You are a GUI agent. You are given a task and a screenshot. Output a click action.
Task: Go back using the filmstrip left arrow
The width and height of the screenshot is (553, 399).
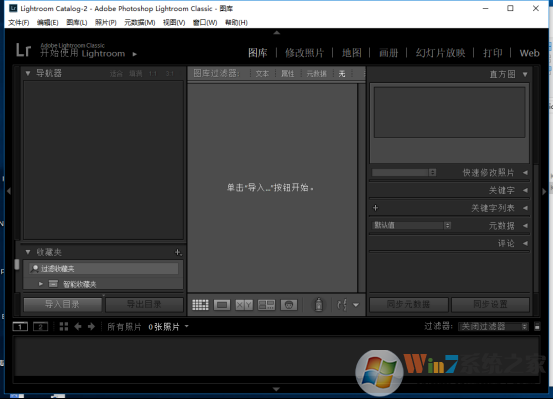pos(78,327)
